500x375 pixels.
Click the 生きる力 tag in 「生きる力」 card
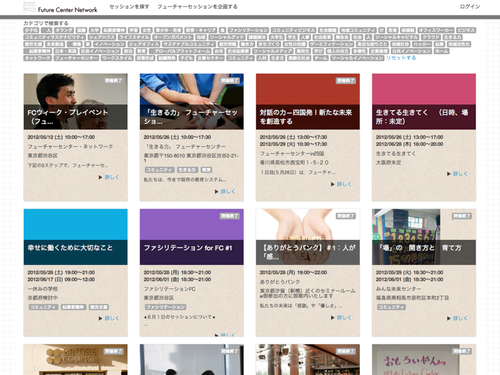[187, 170]
